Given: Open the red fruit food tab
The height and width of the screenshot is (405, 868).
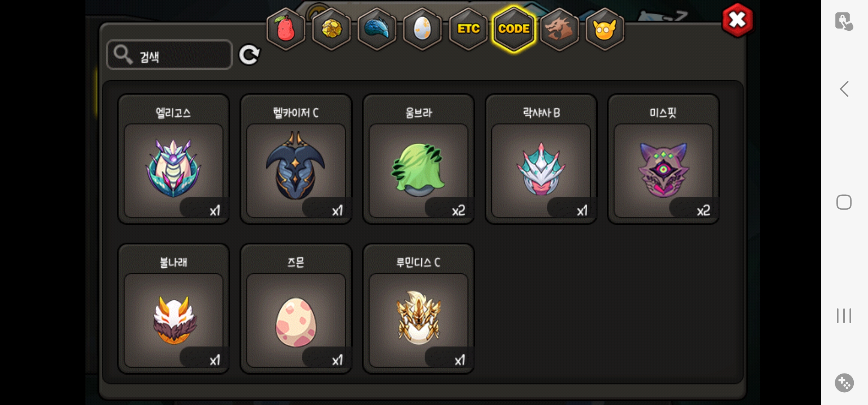Looking at the screenshot, I should (286, 29).
